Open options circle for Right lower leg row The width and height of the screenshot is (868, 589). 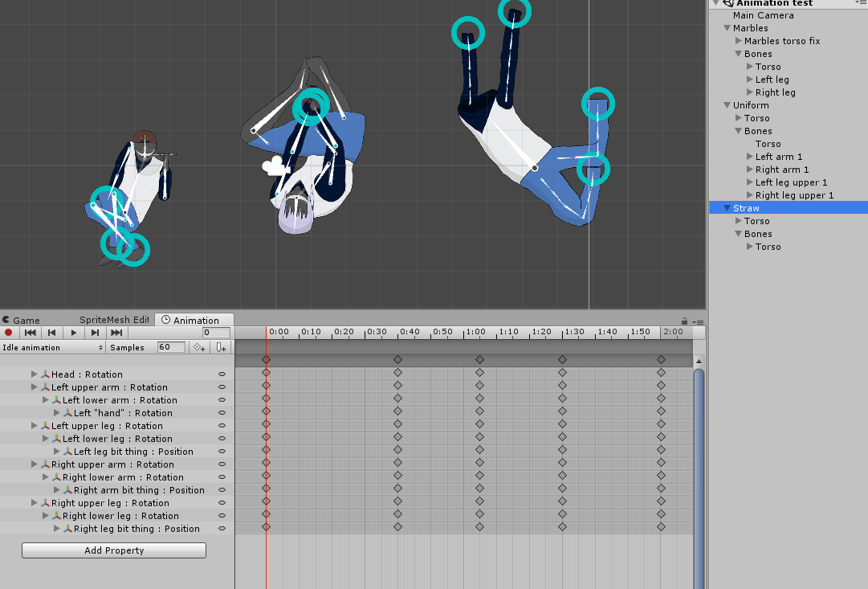(x=222, y=516)
